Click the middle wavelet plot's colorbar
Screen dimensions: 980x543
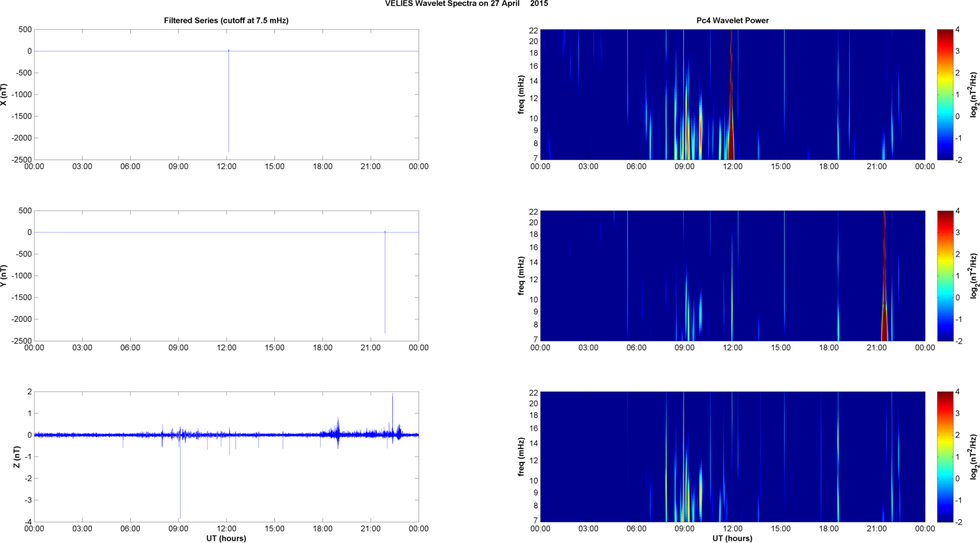tap(945, 276)
